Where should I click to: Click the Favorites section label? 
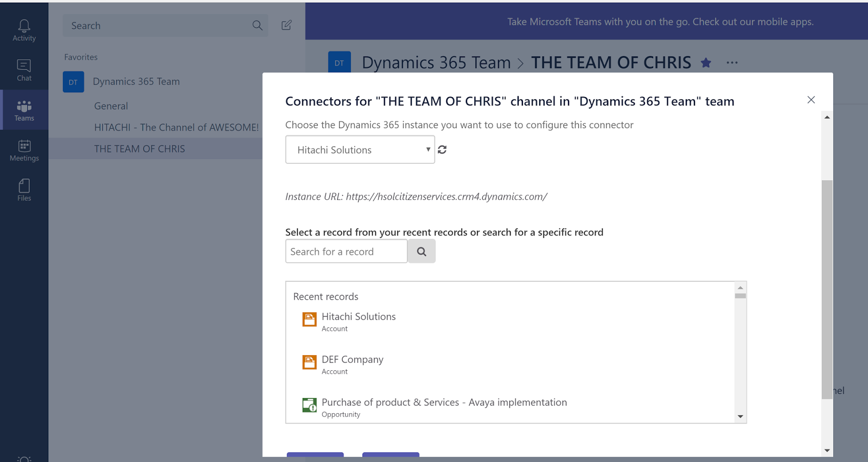(x=81, y=57)
